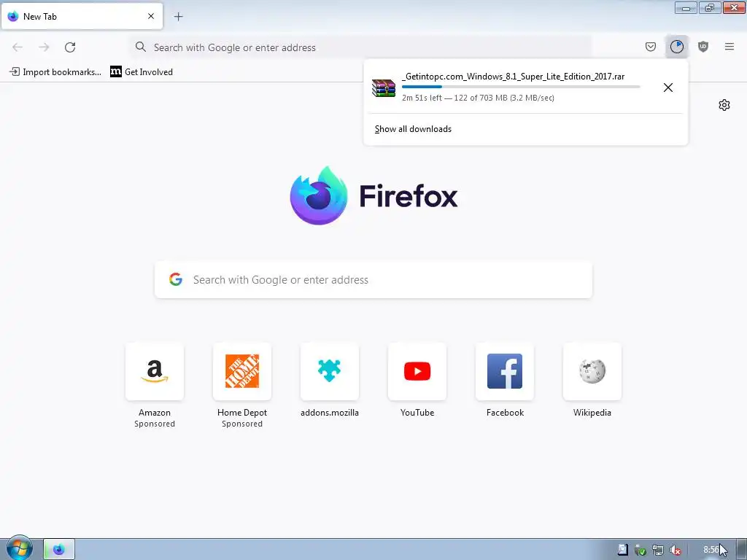Screen dimensions: 747x560
Task: Click the search magnifier in address bar
Action: (141, 47)
